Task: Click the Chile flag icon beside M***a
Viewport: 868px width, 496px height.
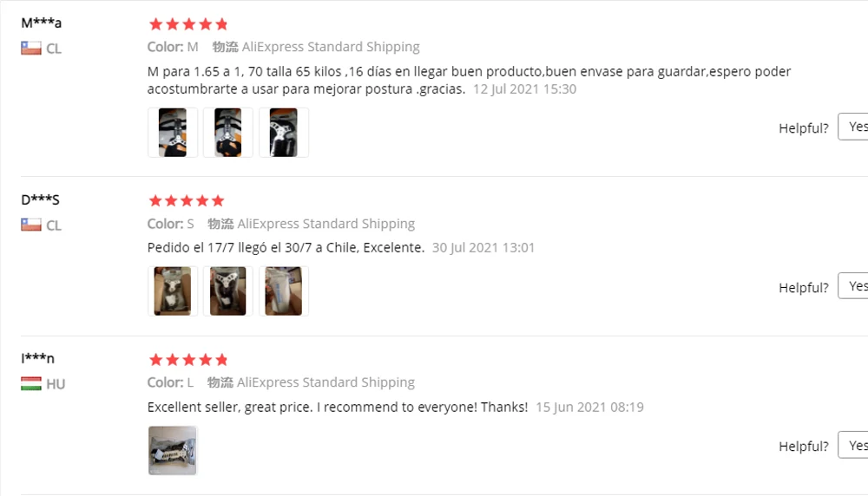Action: (x=31, y=48)
